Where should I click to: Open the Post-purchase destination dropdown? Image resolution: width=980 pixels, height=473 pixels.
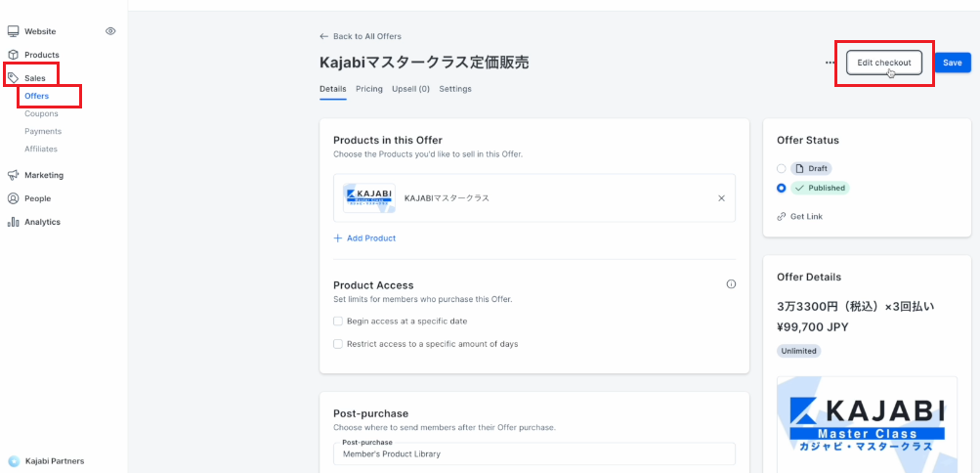pyautogui.click(x=534, y=454)
